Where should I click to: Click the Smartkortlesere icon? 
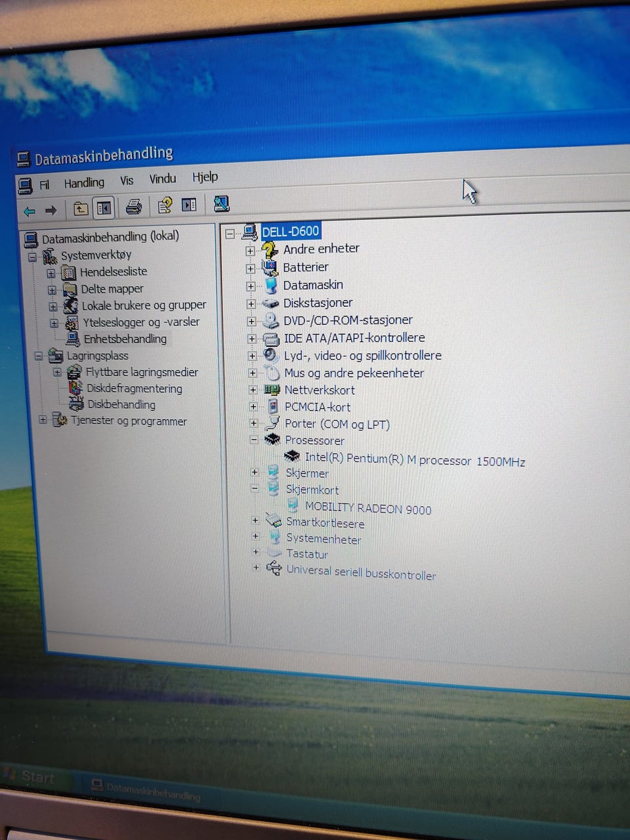coord(274,521)
